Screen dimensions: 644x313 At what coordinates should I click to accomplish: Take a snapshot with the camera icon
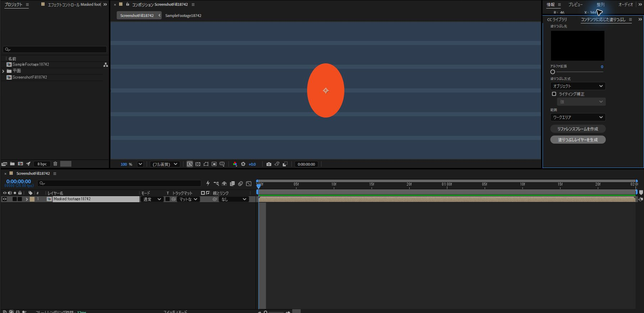point(269,164)
